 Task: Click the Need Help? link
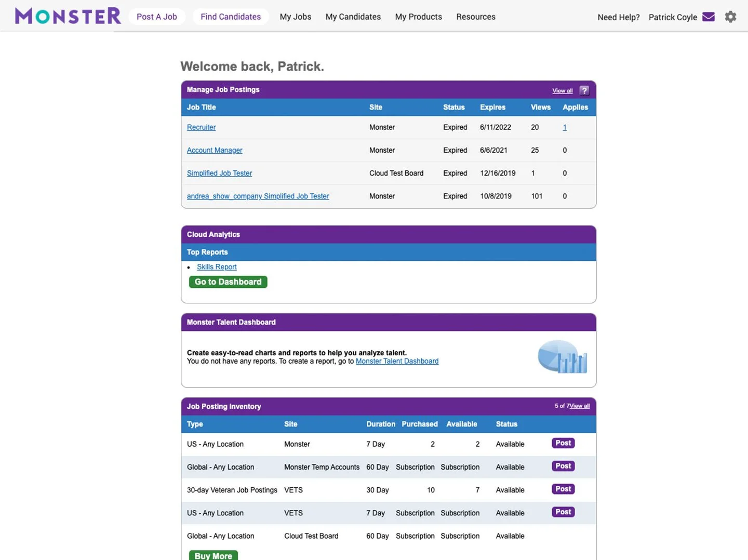[619, 17]
